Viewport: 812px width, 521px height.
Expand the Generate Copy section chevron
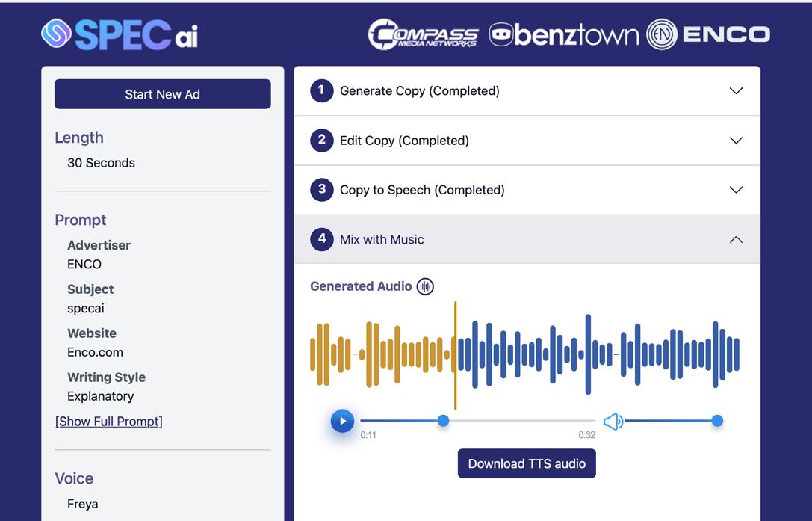tap(736, 90)
